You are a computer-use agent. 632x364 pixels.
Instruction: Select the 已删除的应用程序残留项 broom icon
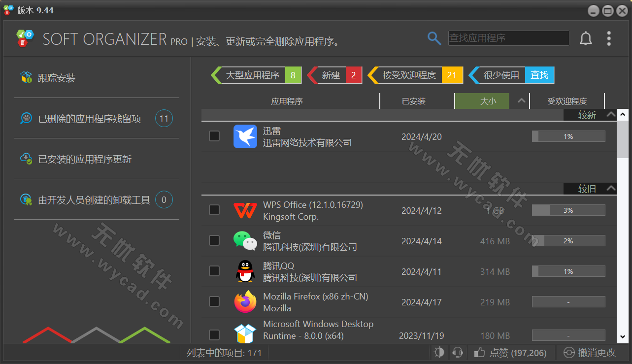click(x=26, y=118)
